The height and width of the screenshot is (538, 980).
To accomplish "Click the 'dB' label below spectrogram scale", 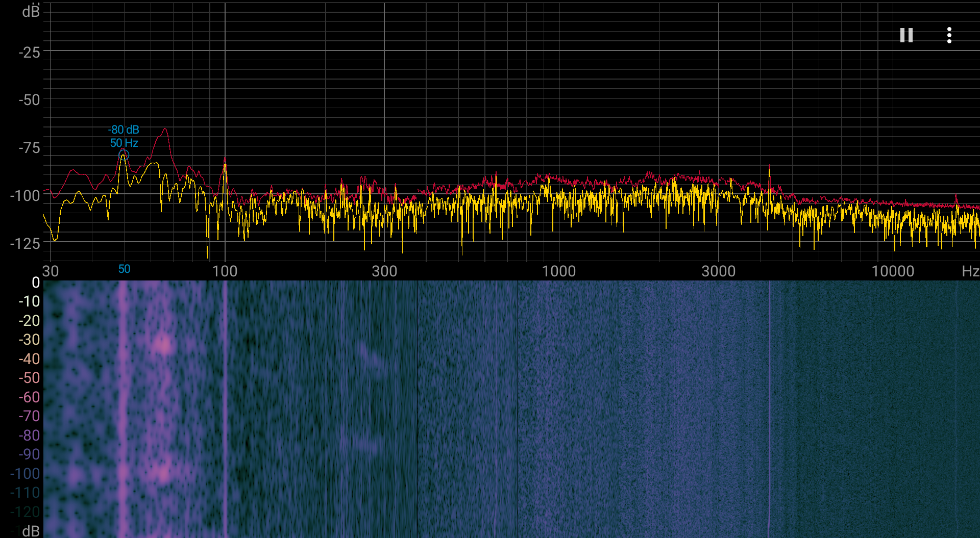I will [x=31, y=531].
